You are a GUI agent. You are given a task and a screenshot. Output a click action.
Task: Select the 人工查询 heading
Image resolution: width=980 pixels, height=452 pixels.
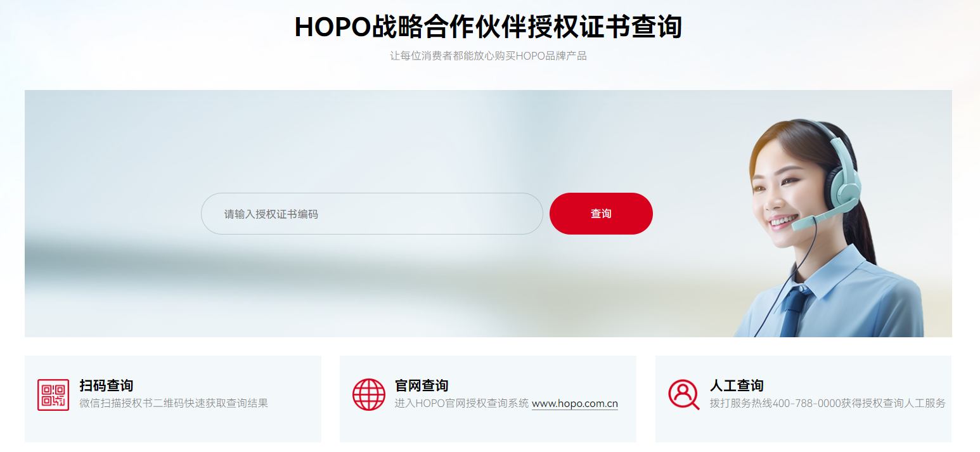[737, 385]
